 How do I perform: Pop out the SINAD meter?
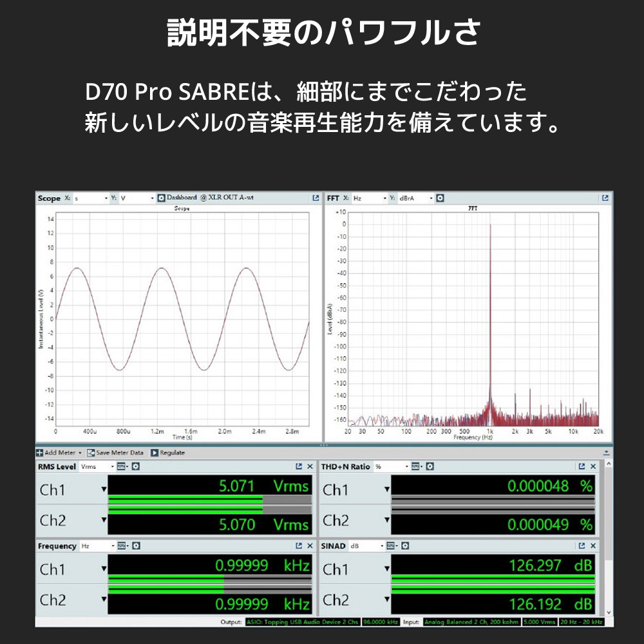[x=582, y=545]
